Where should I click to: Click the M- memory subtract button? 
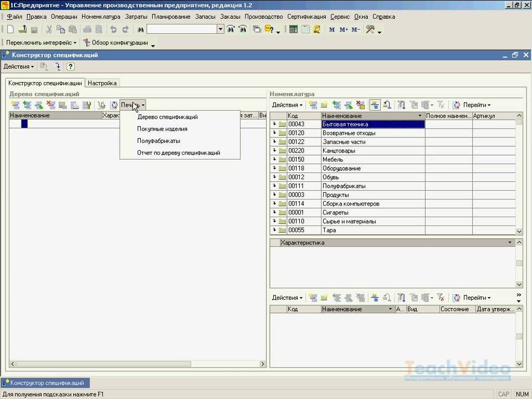(x=356, y=29)
